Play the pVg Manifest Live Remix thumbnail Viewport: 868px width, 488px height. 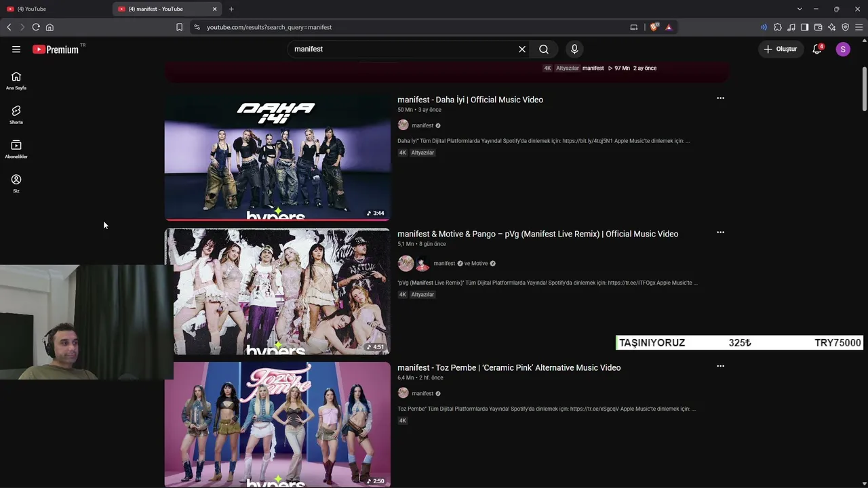point(277,291)
